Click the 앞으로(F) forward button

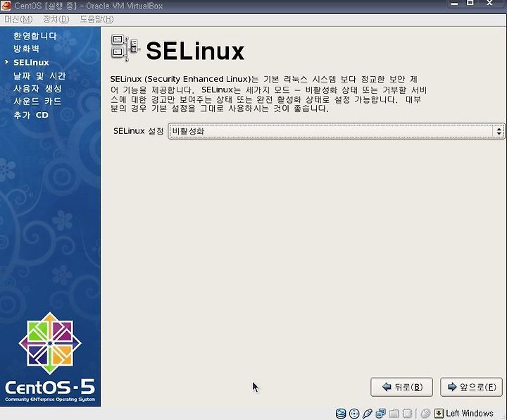pyautogui.click(x=471, y=387)
